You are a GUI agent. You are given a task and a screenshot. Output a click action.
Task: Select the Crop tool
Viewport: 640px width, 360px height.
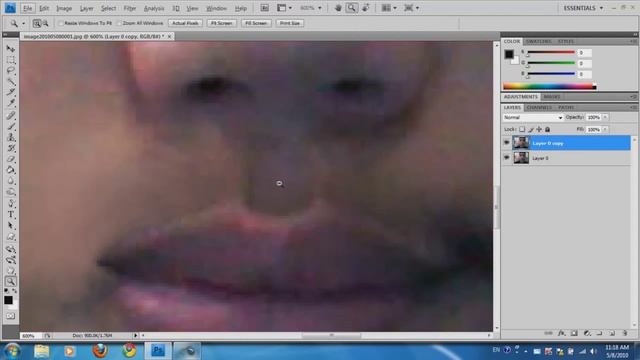point(11,93)
